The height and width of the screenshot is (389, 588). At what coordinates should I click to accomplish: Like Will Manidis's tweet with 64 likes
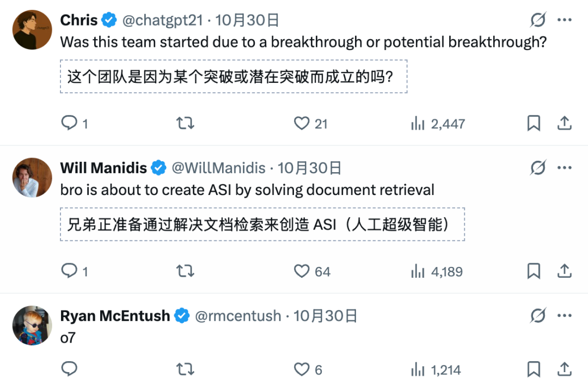(302, 271)
